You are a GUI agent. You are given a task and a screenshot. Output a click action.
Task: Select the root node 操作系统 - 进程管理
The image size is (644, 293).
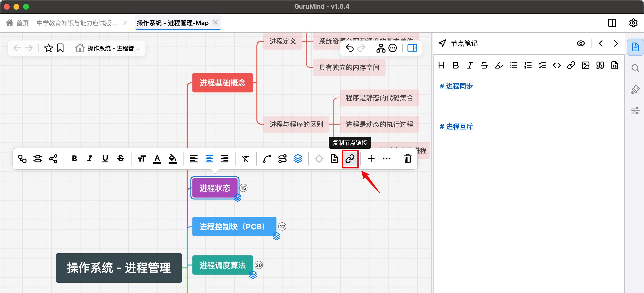click(119, 268)
